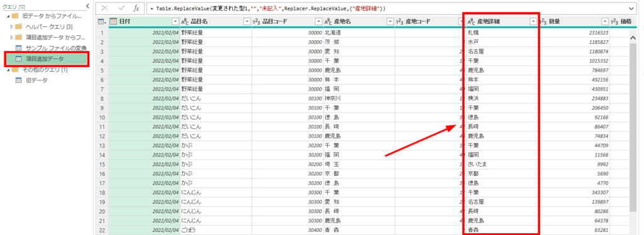644x235 pixels.
Task: Open the filter dropdown for the 数量 column
Action: [x=605, y=22]
